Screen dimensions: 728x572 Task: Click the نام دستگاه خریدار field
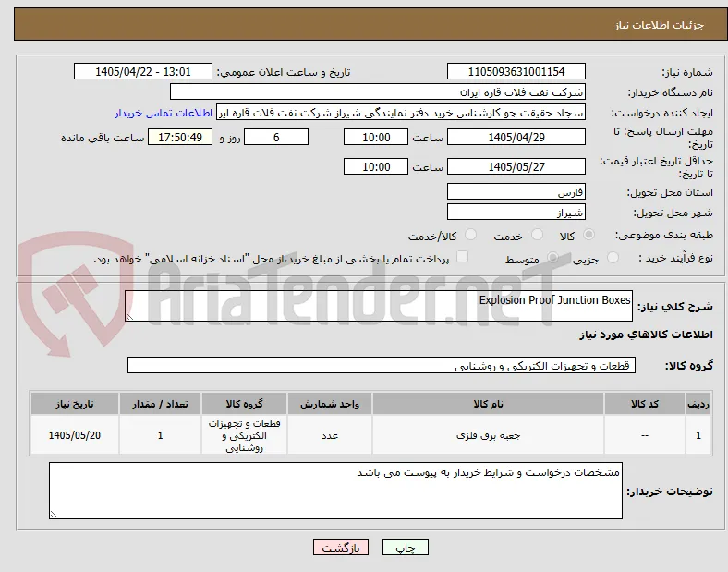coord(378,91)
